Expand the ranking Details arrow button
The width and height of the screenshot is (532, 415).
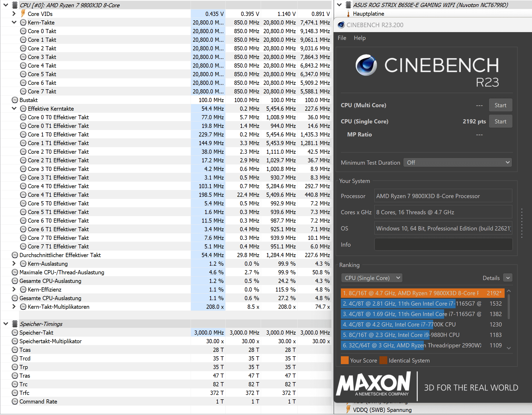click(508, 278)
